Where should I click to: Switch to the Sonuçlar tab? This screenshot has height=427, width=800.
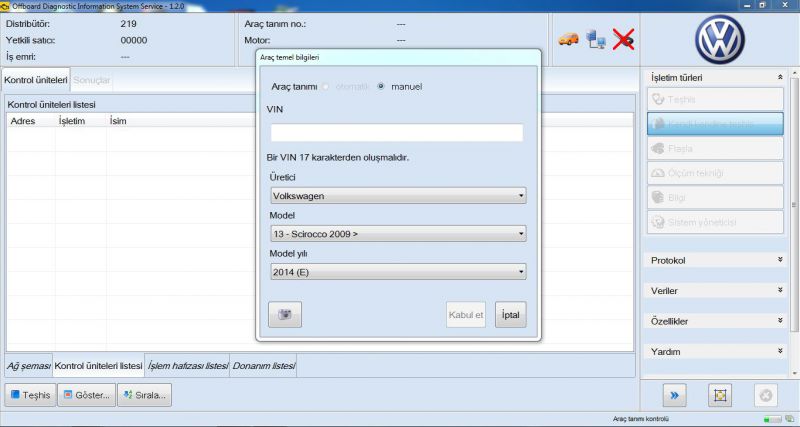(92, 81)
